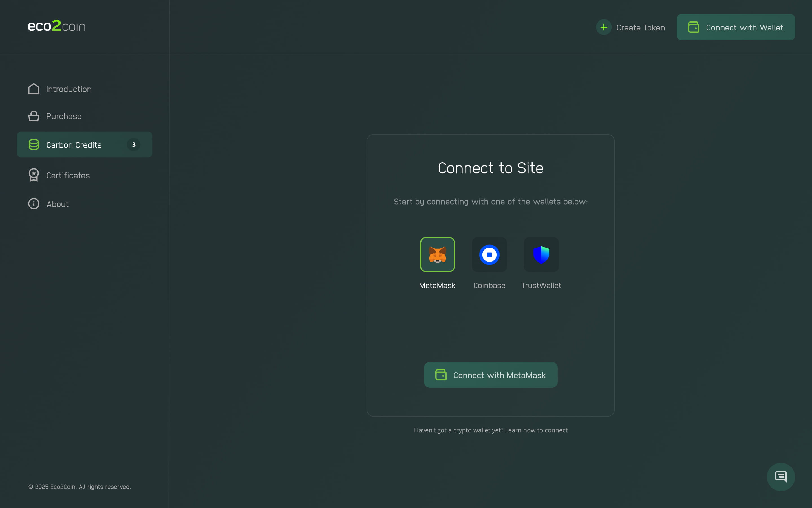Image resolution: width=812 pixels, height=508 pixels.
Task: Click the Purchase basket icon
Action: [34, 116]
